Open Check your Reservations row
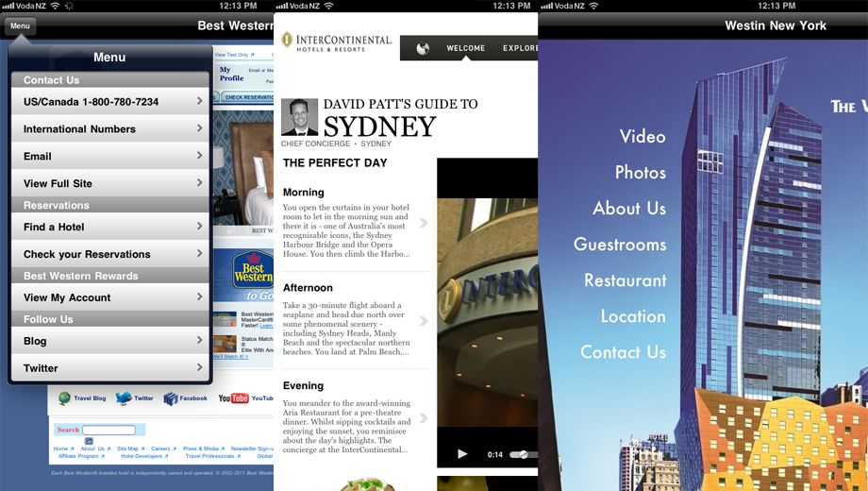This screenshot has height=491, width=868. click(110, 254)
